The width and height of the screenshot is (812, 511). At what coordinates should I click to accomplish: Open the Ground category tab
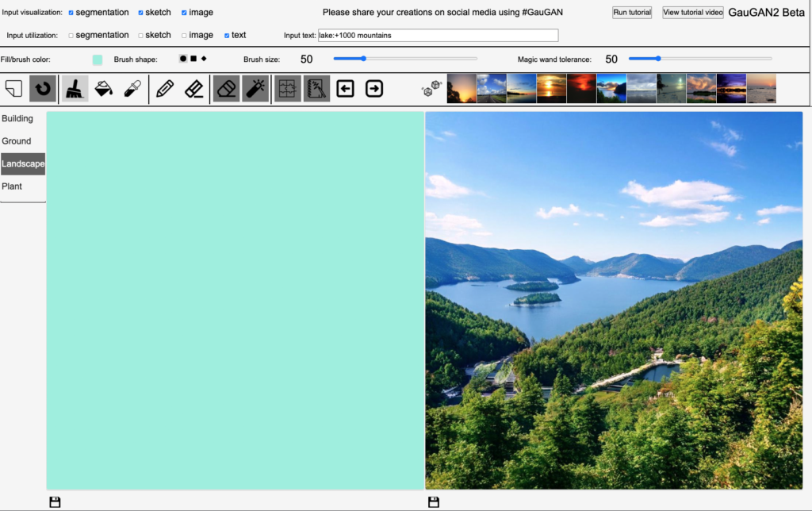(23, 141)
